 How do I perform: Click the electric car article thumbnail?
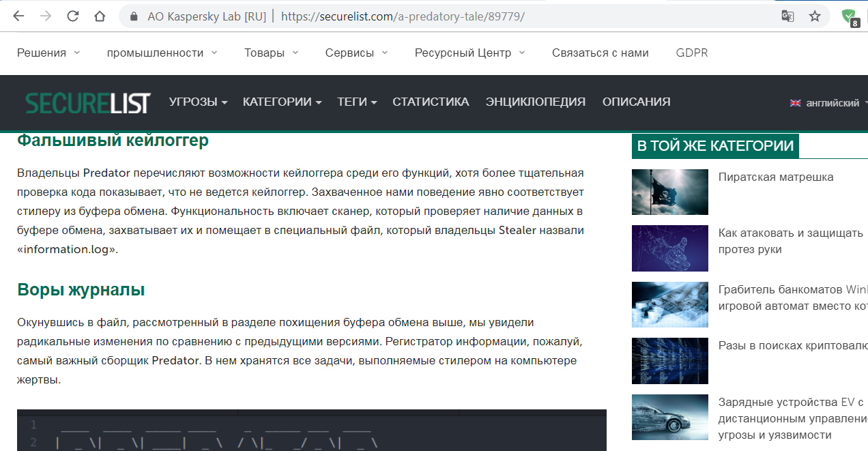(670, 418)
